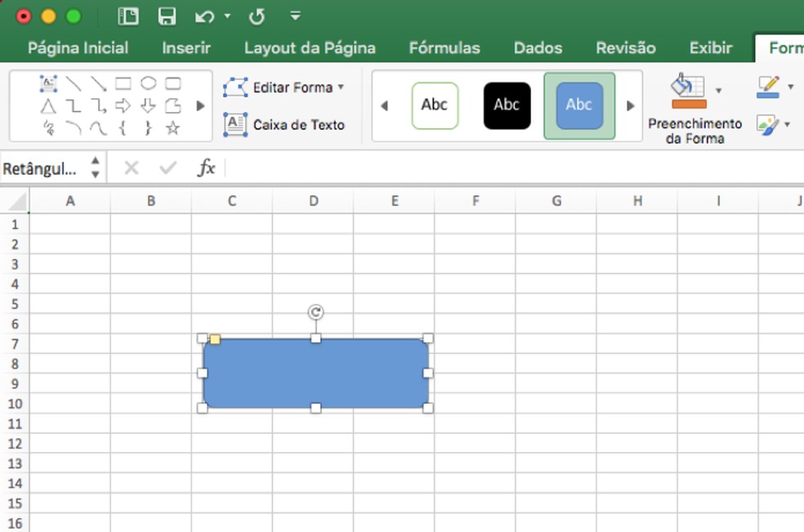Click the Caixa de Texto icon
This screenshot has height=532, width=804.
[235, 124]
